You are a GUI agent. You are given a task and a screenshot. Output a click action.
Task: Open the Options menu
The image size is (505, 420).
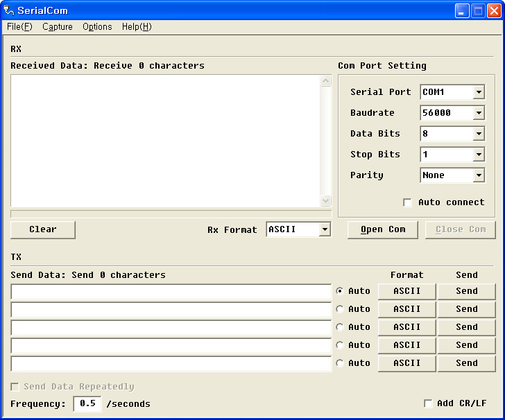[97, 27]
